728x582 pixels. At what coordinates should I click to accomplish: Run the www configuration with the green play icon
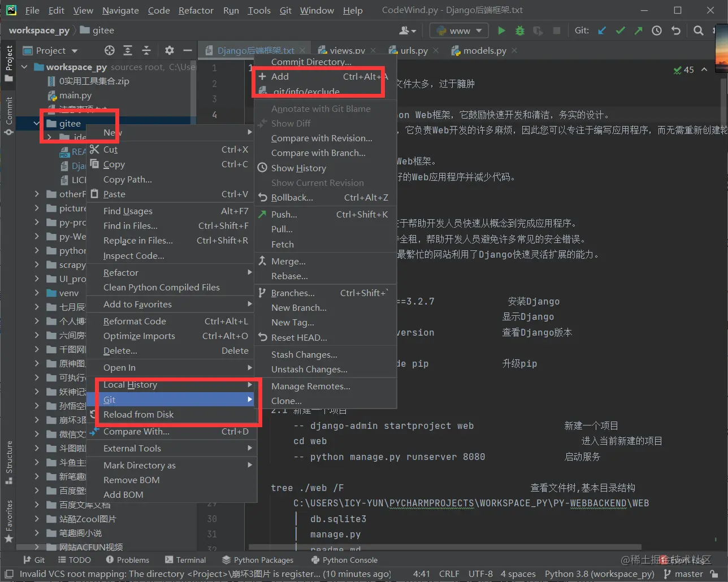501,31
